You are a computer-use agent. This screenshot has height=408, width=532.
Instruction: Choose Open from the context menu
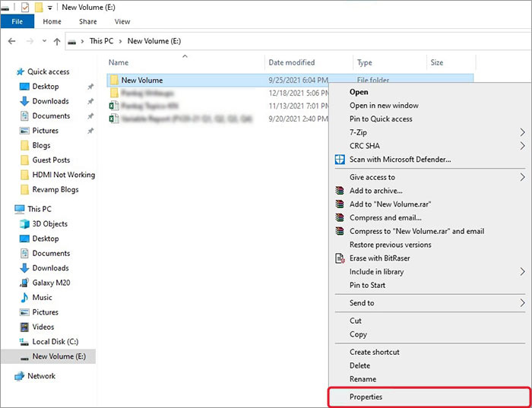359,92
